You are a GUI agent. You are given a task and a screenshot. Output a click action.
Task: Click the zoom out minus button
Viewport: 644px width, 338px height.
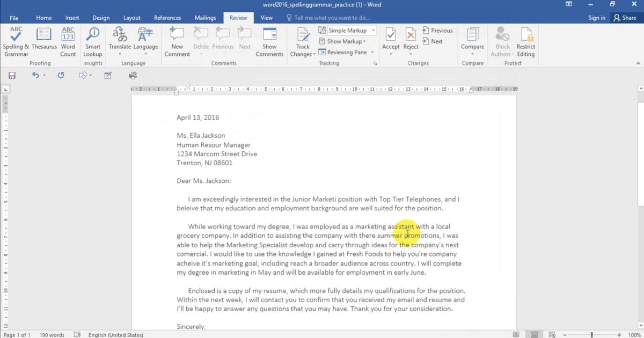tap(566, 335)
